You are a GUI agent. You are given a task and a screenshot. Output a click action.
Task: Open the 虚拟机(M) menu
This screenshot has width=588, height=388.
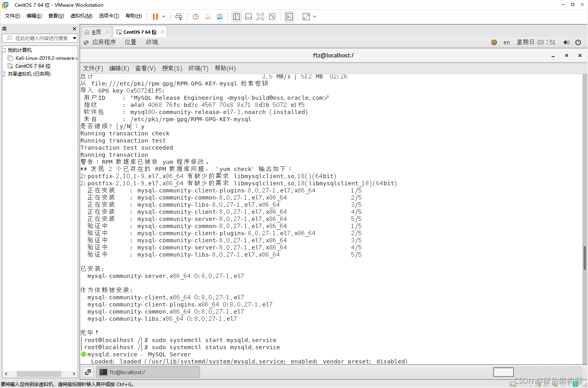pos(81,16)
